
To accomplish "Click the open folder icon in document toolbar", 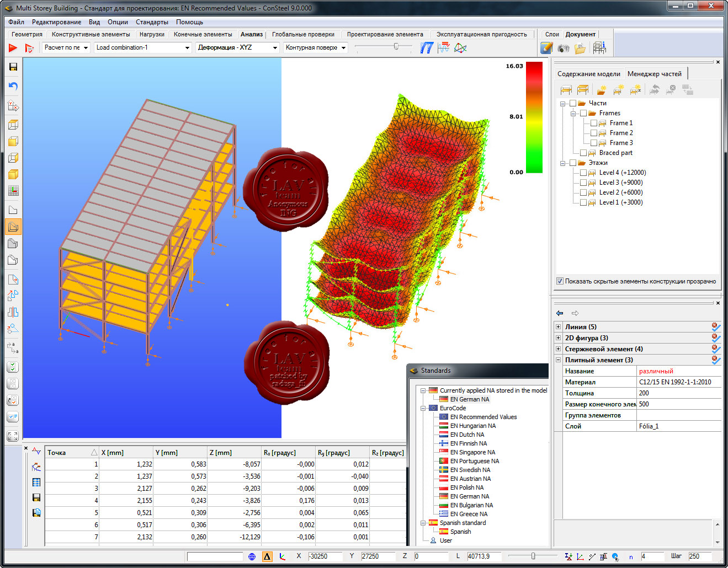I will coord(580,49).
